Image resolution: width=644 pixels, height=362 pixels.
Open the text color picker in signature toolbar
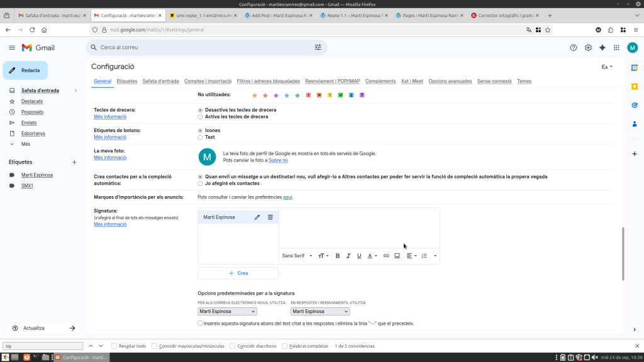click(372, 256)
